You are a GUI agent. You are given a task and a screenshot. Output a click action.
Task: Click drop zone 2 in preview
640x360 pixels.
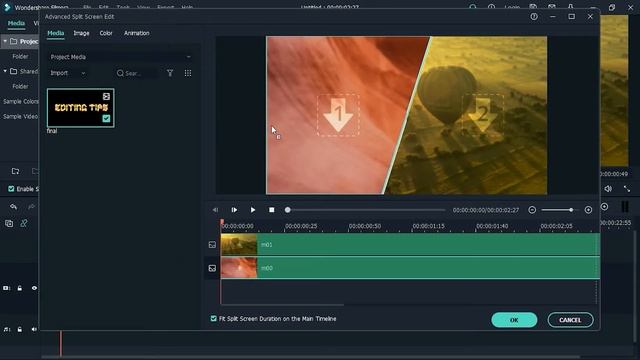[483, 115]
